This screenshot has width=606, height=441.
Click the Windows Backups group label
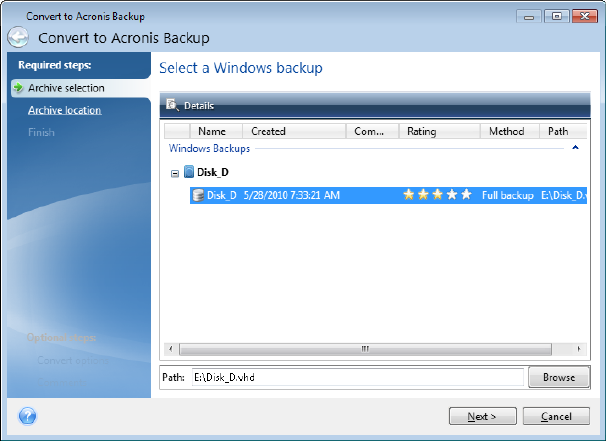pos(209,148)
